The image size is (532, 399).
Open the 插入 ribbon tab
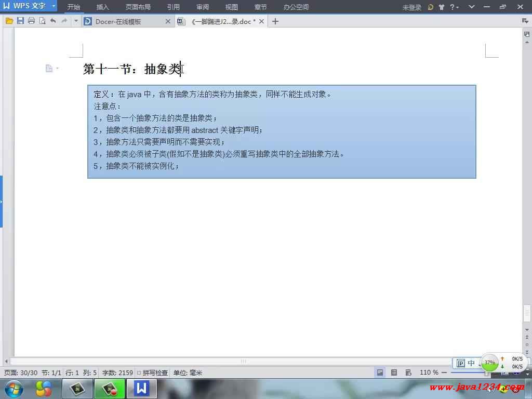[x=103, y=7]
